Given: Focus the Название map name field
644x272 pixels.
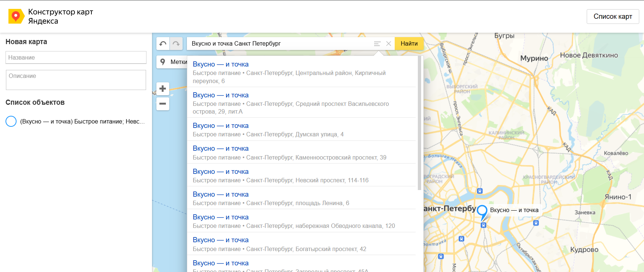Looking at the screenshot, I should [76, 57].
